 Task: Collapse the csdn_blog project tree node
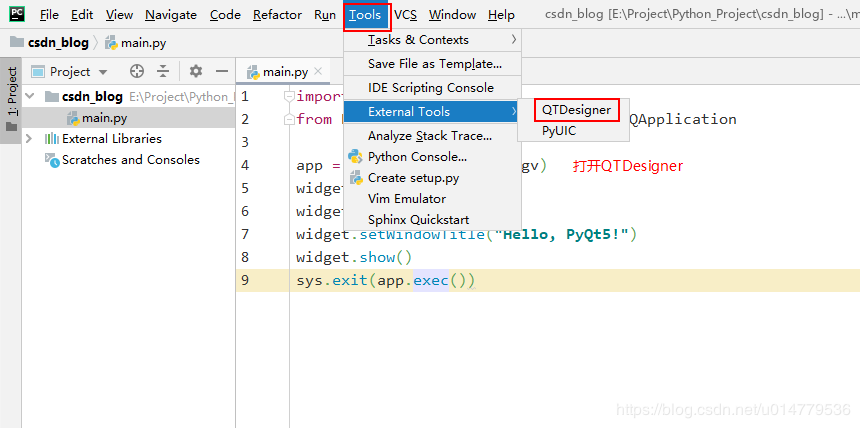click(31, 97)
